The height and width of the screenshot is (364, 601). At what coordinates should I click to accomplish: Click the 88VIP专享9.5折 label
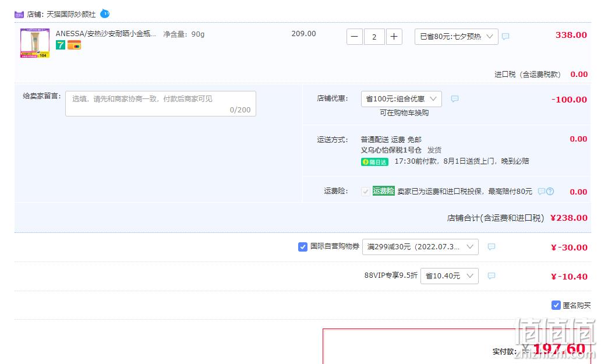click(x=391, y=275)
